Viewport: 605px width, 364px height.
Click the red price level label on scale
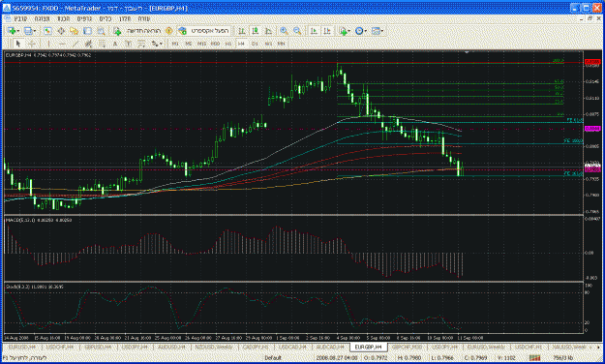(x=592, y=62)
